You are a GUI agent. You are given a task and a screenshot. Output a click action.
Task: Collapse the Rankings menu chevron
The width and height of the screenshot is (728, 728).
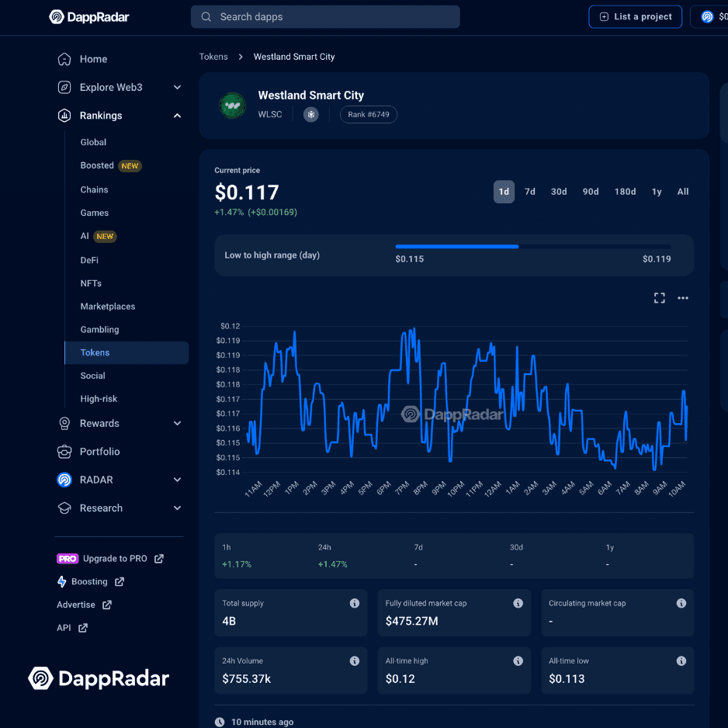[x=177, y=116]
